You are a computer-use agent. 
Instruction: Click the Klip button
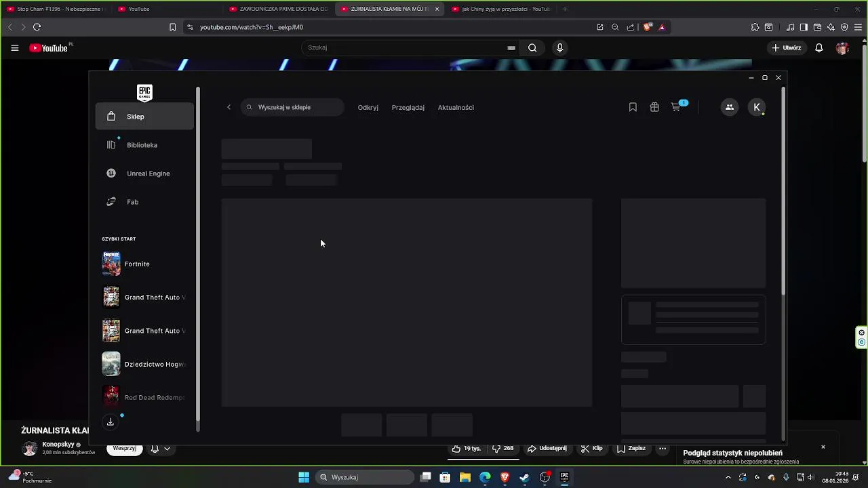(x=592, y=449)
